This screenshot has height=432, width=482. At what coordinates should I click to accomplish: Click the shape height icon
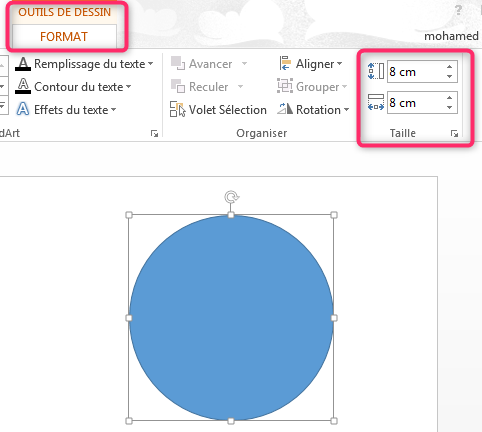376,71
